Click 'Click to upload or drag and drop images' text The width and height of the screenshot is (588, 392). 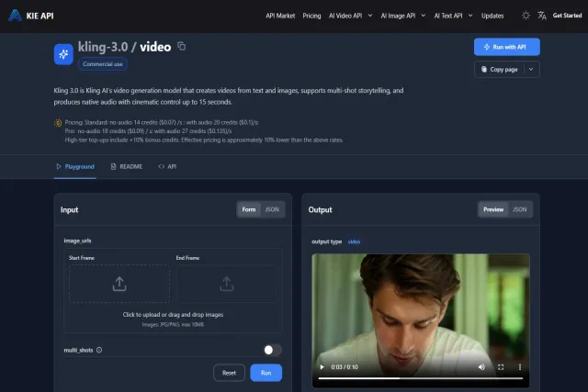[173, 314]
